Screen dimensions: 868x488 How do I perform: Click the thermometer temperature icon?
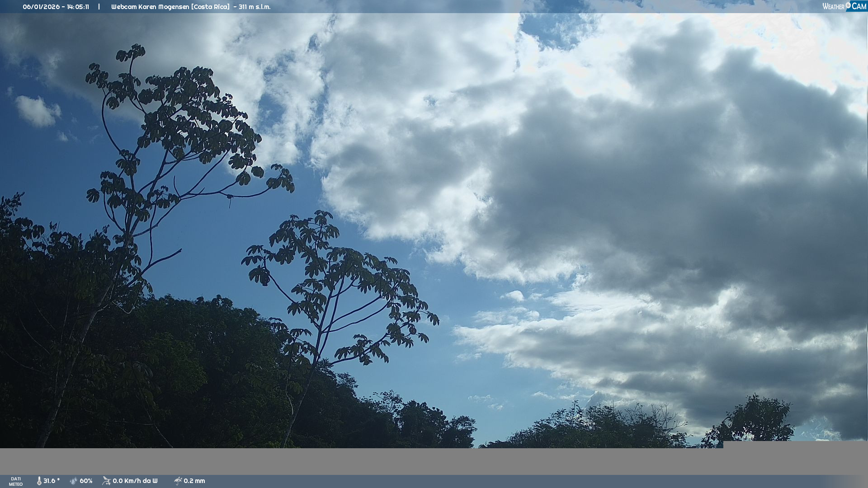coord(39,481)
